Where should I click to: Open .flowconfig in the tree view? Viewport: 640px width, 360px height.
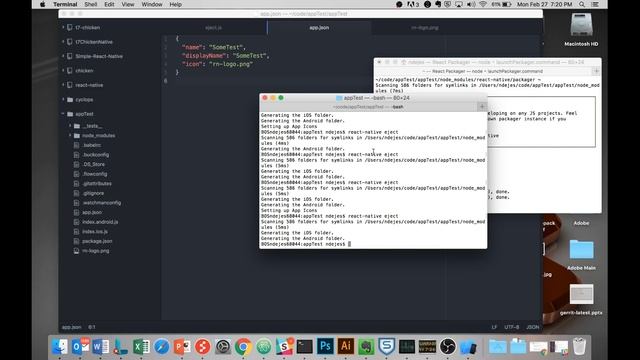[95, 174]
